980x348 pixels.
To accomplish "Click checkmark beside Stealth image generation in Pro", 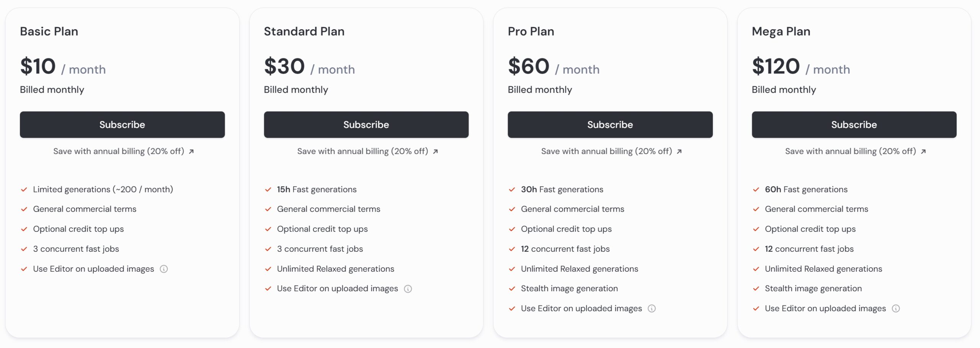I will [x=512, y=289].
